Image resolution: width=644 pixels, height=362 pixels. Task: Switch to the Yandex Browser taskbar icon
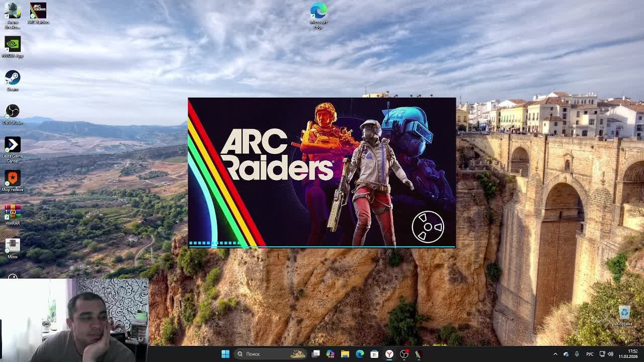(x=389, y=354)
